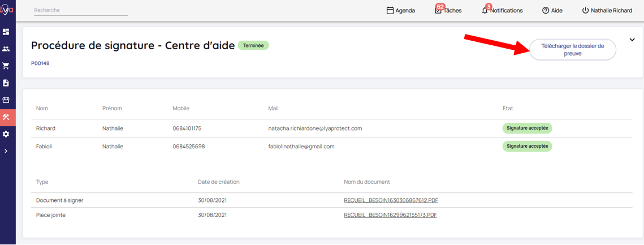The width and height of the screenshot is (644, 245).
Task: Open the RECUEIL_BESOIN1630306867612.PDF document link
Action: pyautogui.click(x=390, y=200)
